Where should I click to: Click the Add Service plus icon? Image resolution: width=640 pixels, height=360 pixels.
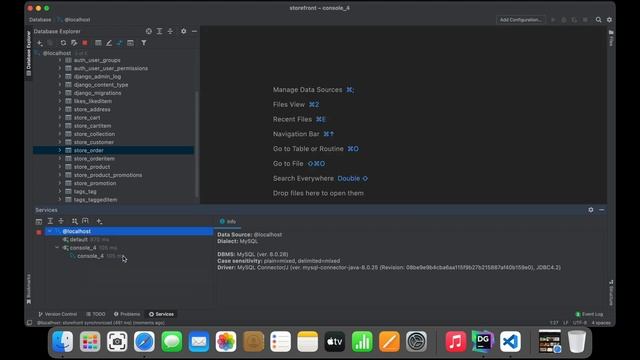[99, 221]
